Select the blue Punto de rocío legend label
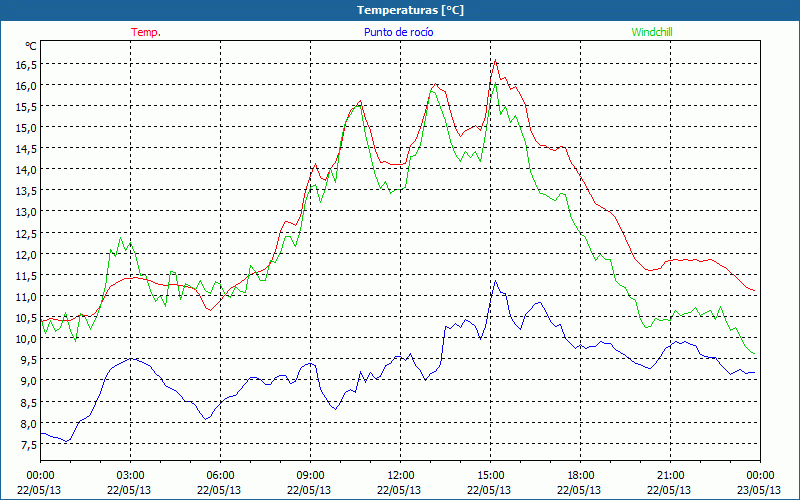 coord(398,32)
